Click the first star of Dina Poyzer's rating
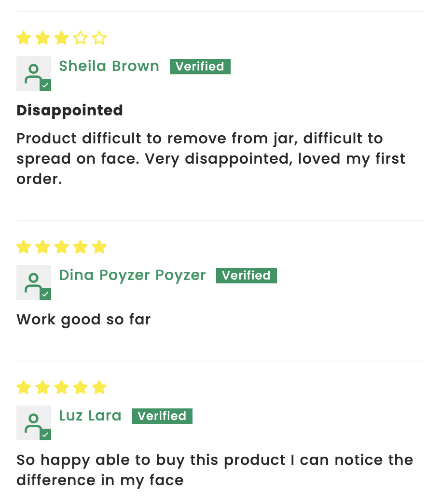The width and height of the screenshot is (441, 504). click(24, 247)
